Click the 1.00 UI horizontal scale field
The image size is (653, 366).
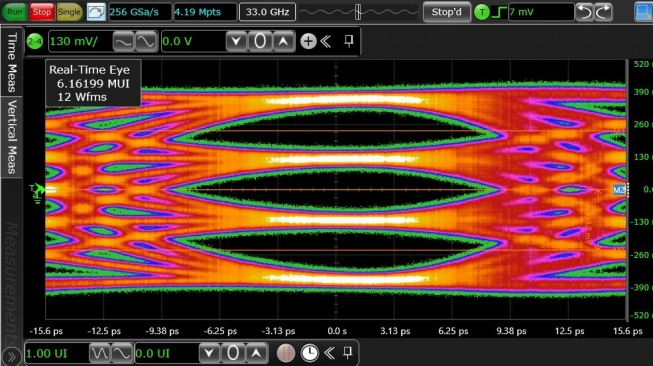tap(56, 354)
